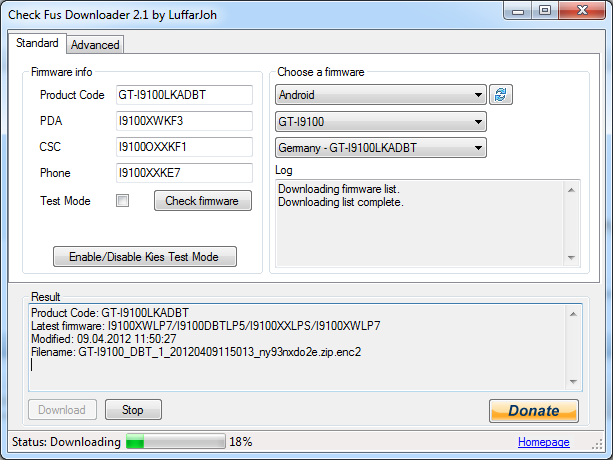The image size is (613, 460).
Task: Minimize the Check Fus Downloader window
Action: (518, 11)
